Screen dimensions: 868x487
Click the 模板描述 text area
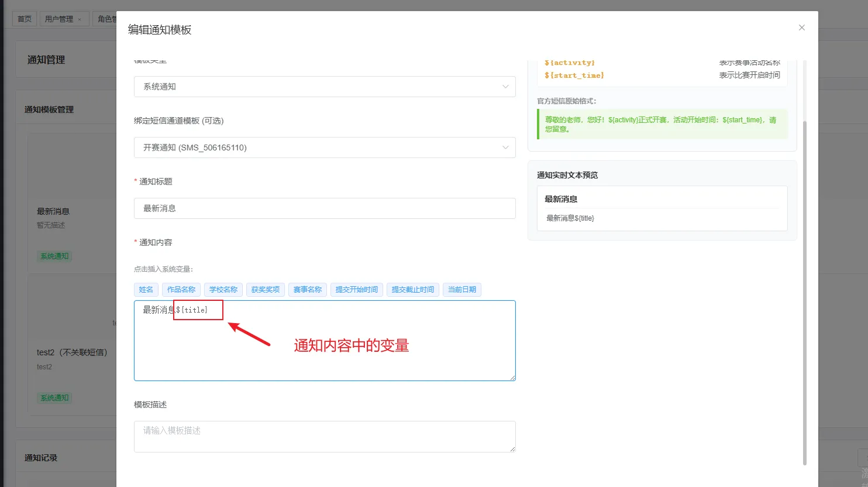pos(325,437)
